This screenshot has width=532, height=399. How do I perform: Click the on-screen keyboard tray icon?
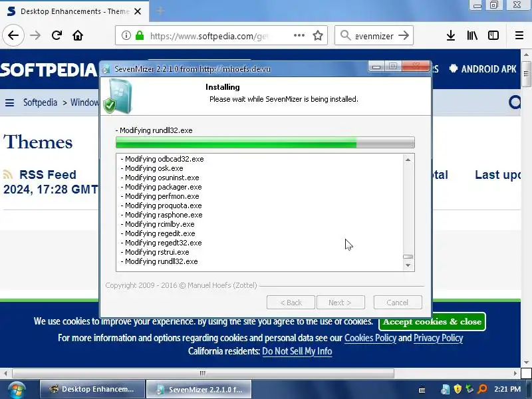422,390
